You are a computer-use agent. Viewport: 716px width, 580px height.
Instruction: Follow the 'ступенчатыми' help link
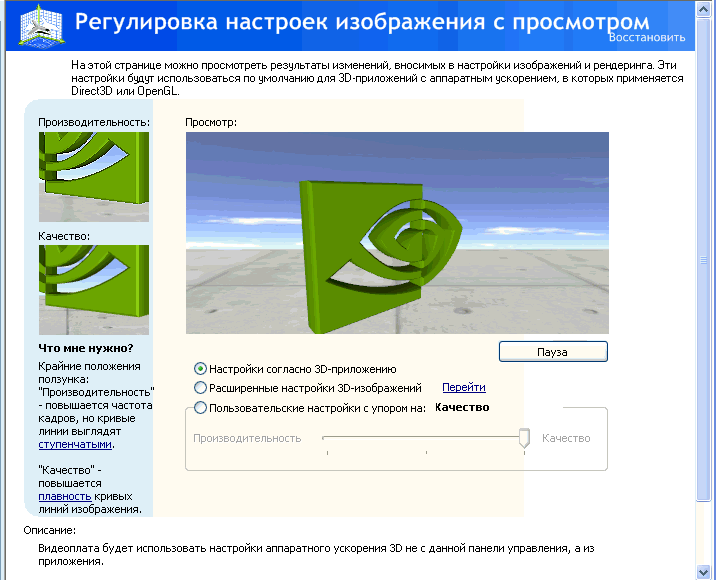click(75, 444)
